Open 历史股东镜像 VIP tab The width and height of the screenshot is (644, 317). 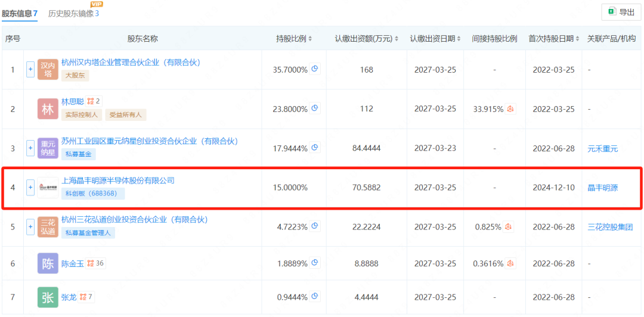tap(73, 14)
